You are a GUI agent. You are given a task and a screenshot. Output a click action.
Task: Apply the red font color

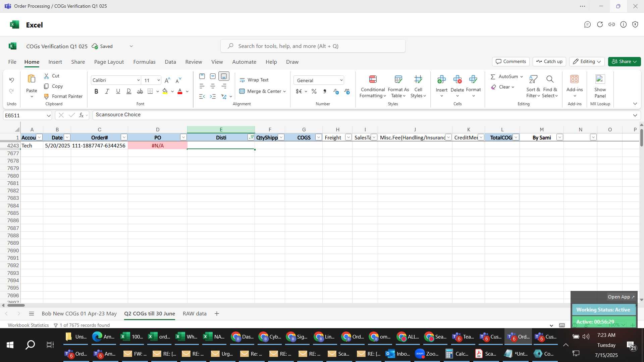pyautogui.click(x=180, y=91)
